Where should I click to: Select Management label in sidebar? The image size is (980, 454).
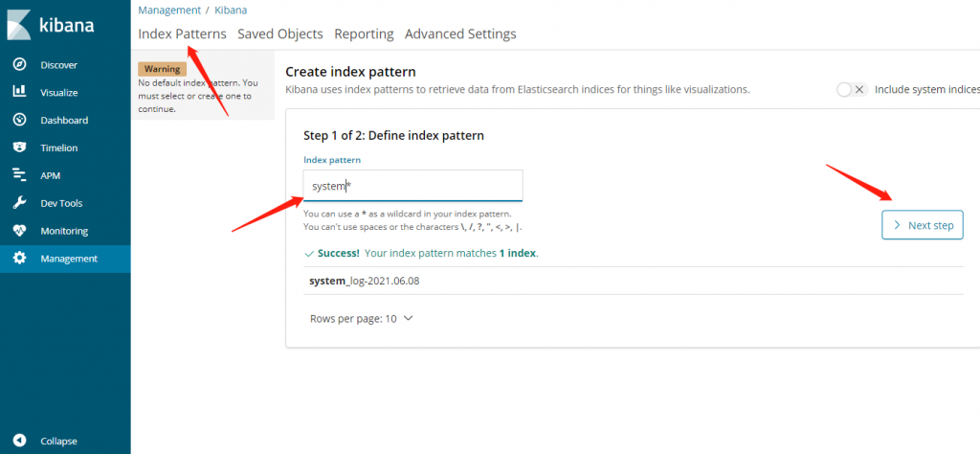click(69, 259)
